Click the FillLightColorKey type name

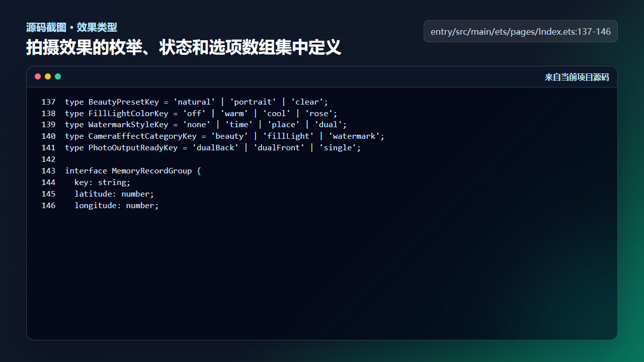[128, 114]
